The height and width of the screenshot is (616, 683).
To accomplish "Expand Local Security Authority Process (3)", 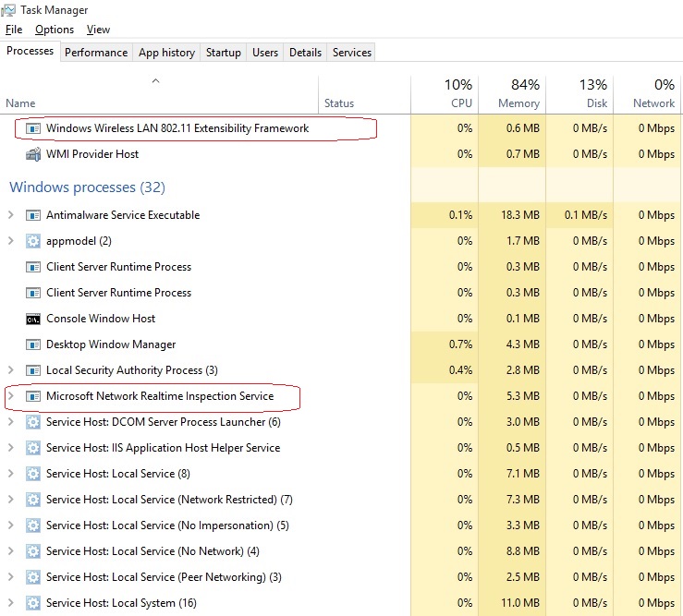I will click(x=11, y=370).
